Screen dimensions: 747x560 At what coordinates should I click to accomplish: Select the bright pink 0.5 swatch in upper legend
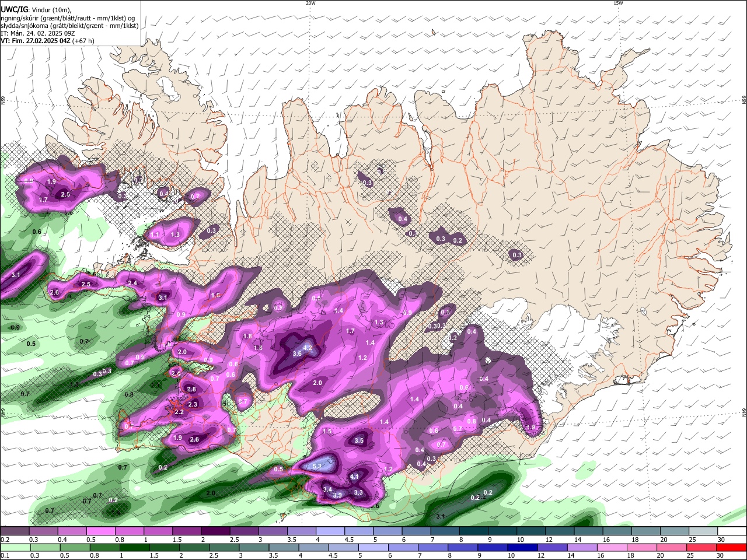(x=100, y=531)
